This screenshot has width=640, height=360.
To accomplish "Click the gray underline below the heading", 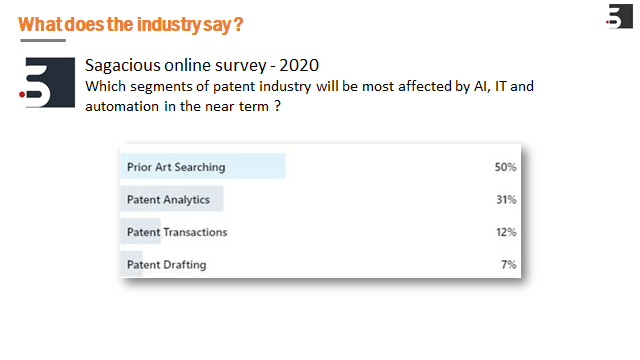I will point(43,40).
